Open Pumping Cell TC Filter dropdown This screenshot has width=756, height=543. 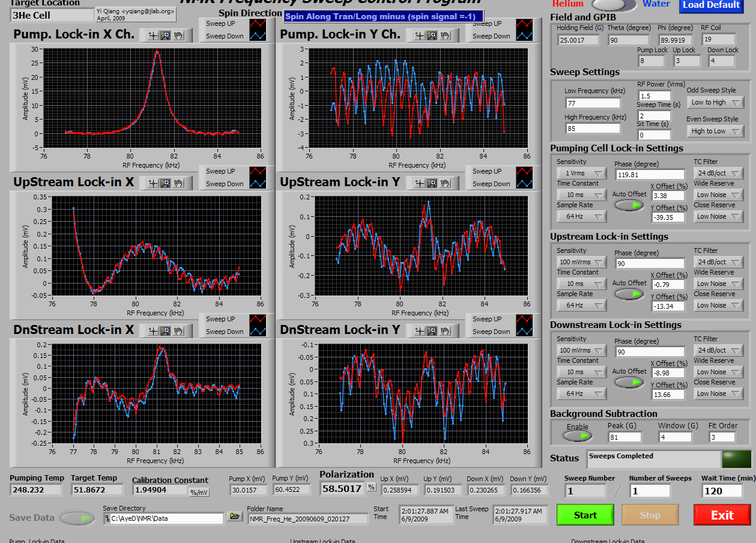(719, 173)
